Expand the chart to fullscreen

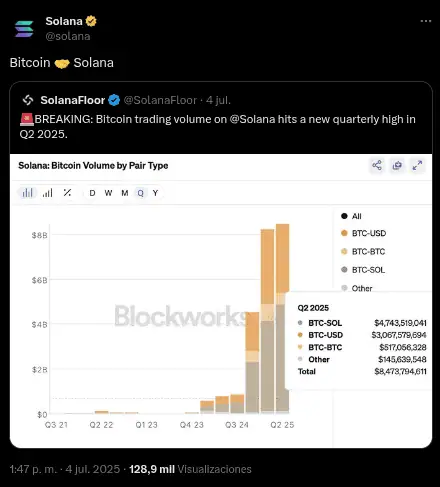coord(417,165)
